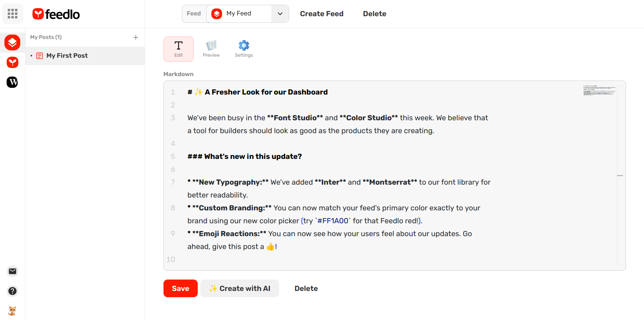Screen dimensions: 644x320
Task: Open the My Feed selector
Action: click(x=239, y=14)
